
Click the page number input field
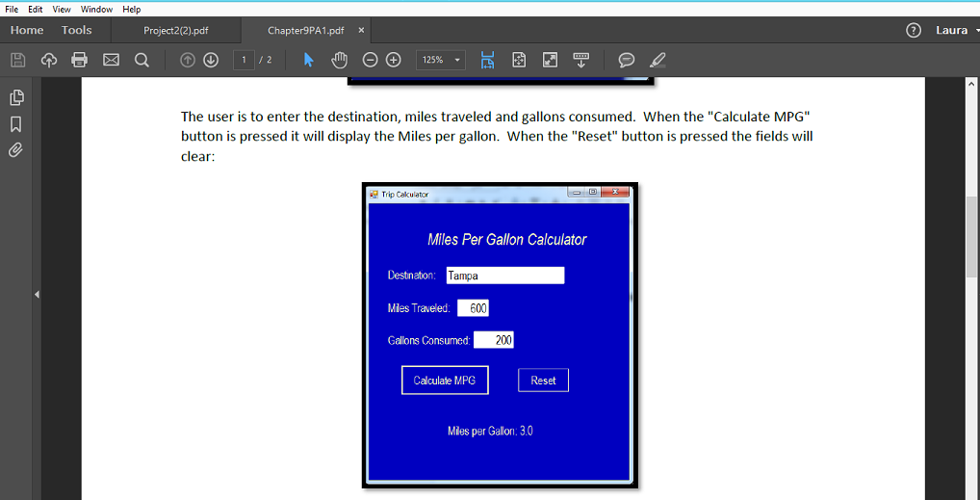tap(245, 60)
